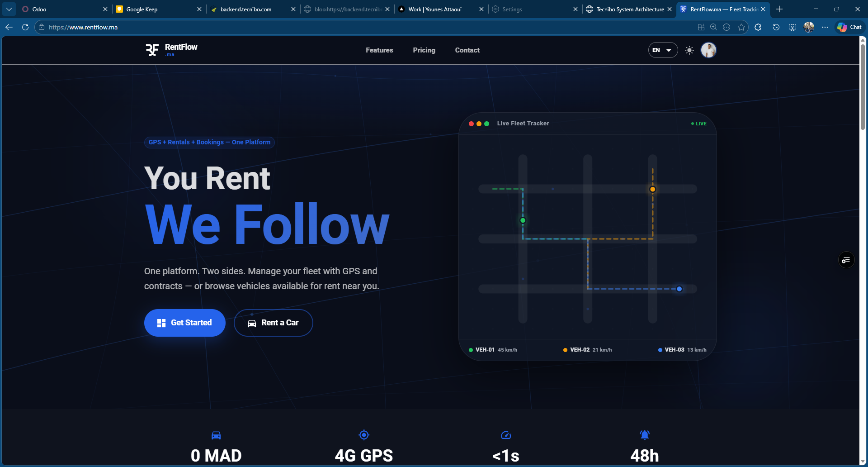868x467 pixels.
Task: Open the browser History icon
Action: (x=776, y=27)
